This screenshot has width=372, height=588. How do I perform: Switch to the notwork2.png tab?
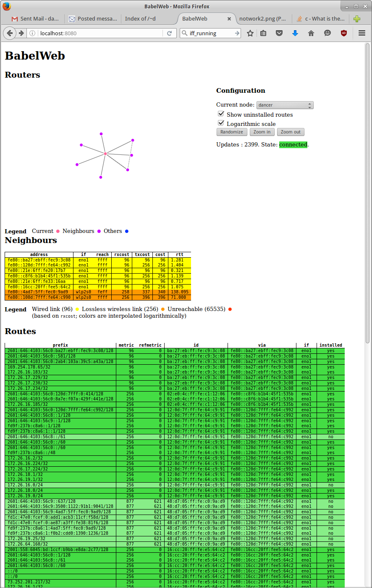262,18
